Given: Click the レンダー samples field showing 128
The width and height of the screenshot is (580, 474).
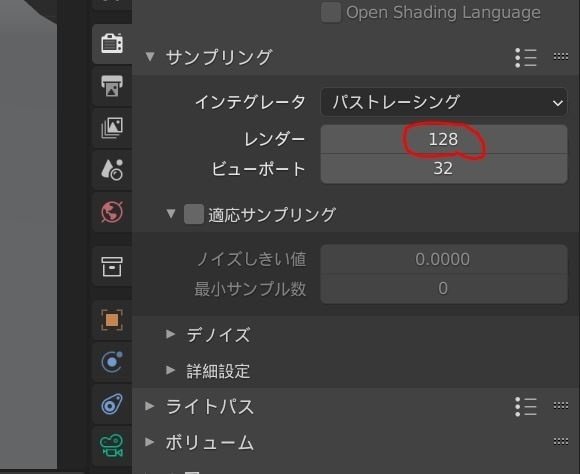Looking at the screenshot, I should click(x=444, y=139).
